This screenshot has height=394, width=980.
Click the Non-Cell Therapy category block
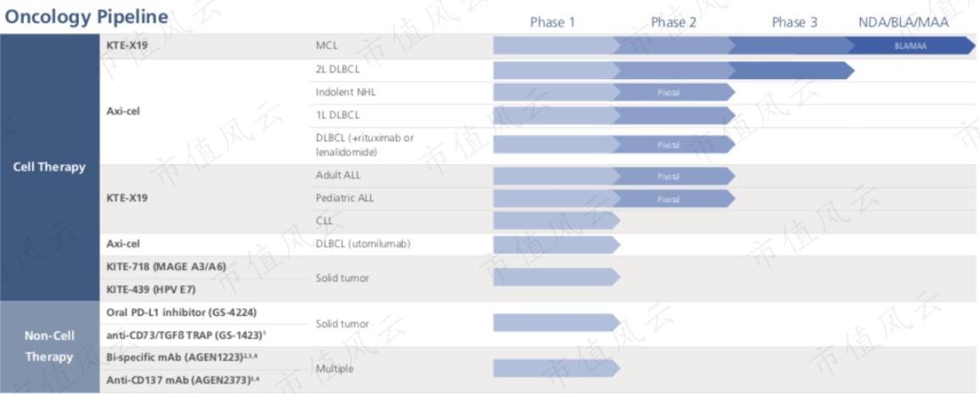tap(49, 347)
